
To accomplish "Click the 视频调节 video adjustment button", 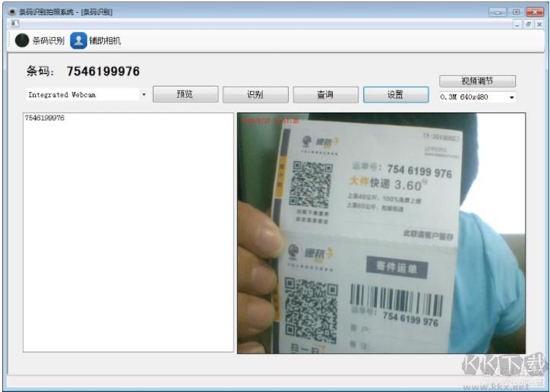I will coord(477,81).
